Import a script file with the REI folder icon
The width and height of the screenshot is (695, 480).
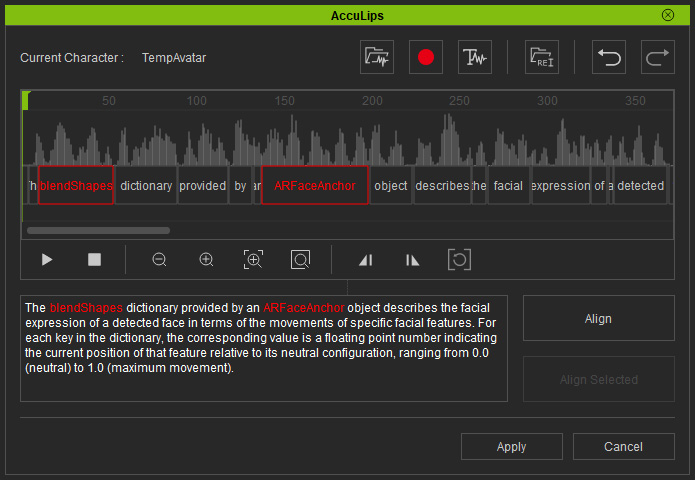(542, 57)
